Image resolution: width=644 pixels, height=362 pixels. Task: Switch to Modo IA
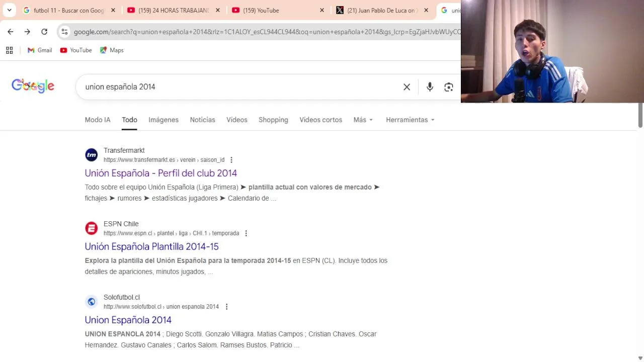click(98, 120)
